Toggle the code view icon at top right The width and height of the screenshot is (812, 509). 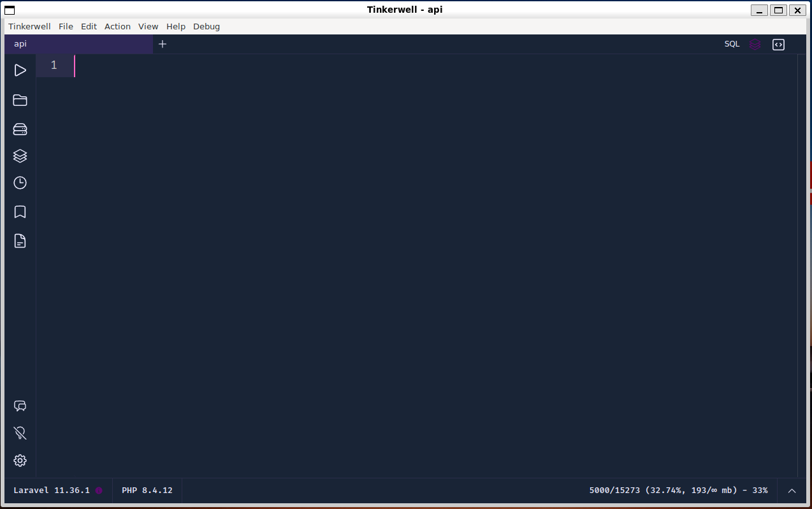coord(778,44)
